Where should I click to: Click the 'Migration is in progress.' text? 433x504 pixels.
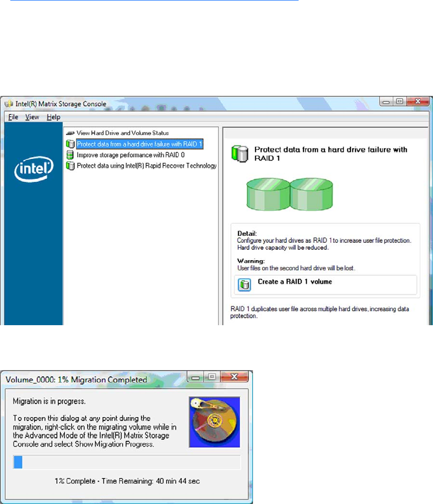coord(49,401)
